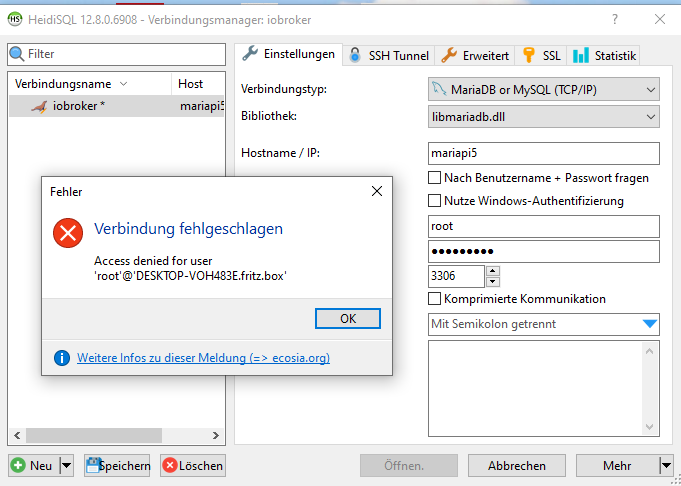Open dropdown arrow next to Mehr button
This screenshot has height=486, width=681.
[666, 466]
